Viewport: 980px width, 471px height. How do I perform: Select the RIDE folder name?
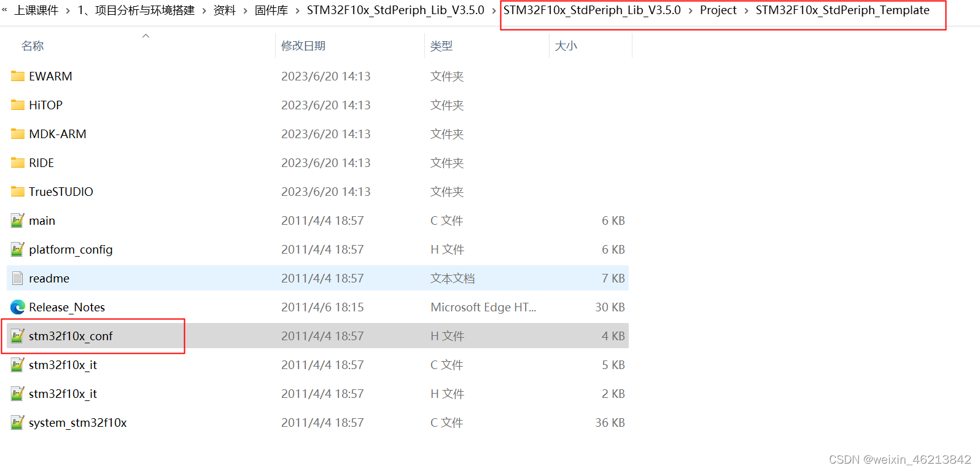pos(41,163)
